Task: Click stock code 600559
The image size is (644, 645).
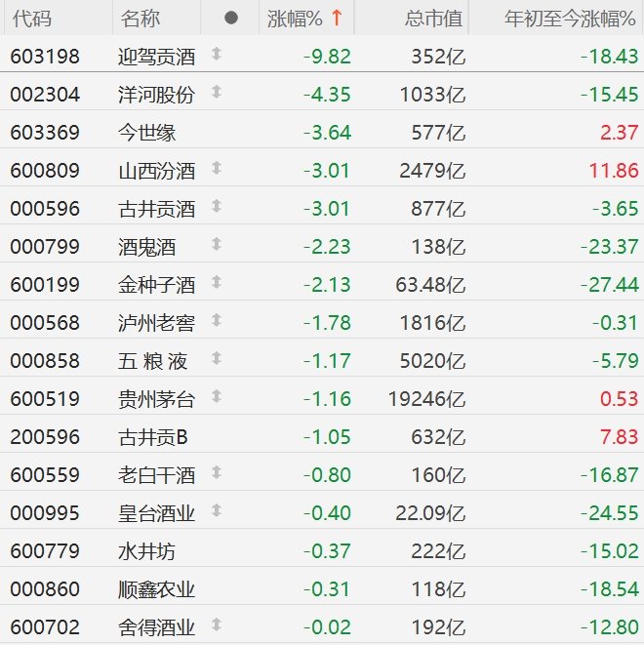Action: point(45,475)
